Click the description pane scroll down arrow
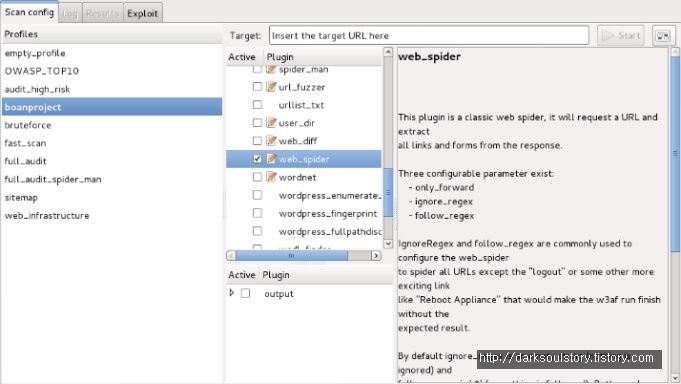681x384 pixels. (675, 378)
